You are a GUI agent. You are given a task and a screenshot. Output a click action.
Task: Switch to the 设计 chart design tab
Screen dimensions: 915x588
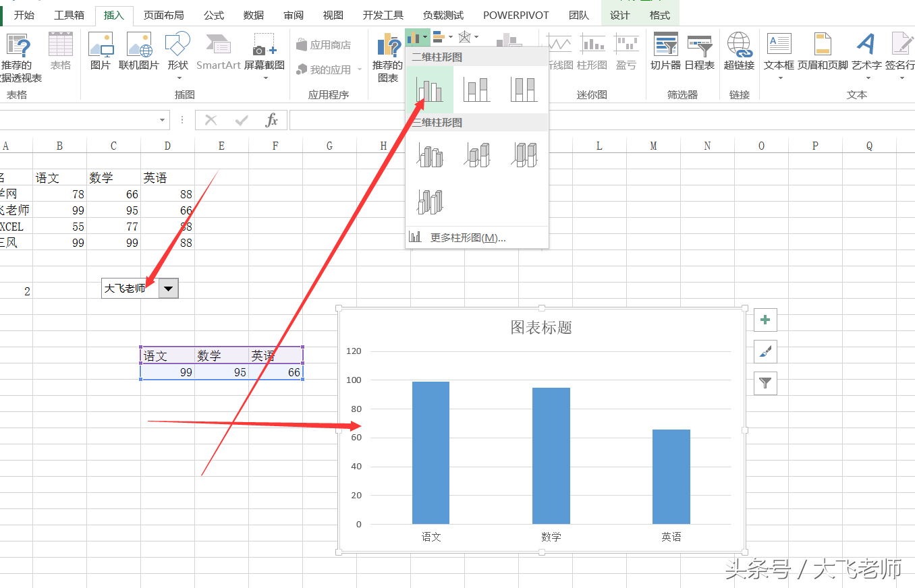coord(619,15)
